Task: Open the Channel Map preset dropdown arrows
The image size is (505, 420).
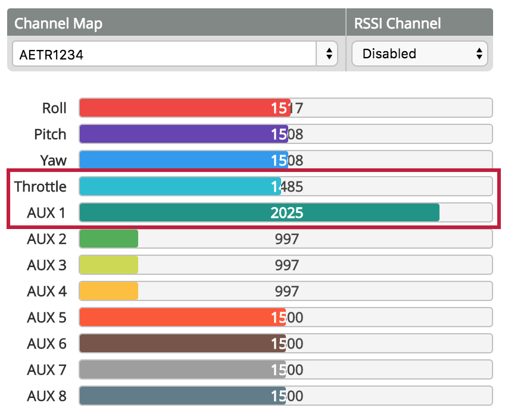Action: (x=328, y=54)
